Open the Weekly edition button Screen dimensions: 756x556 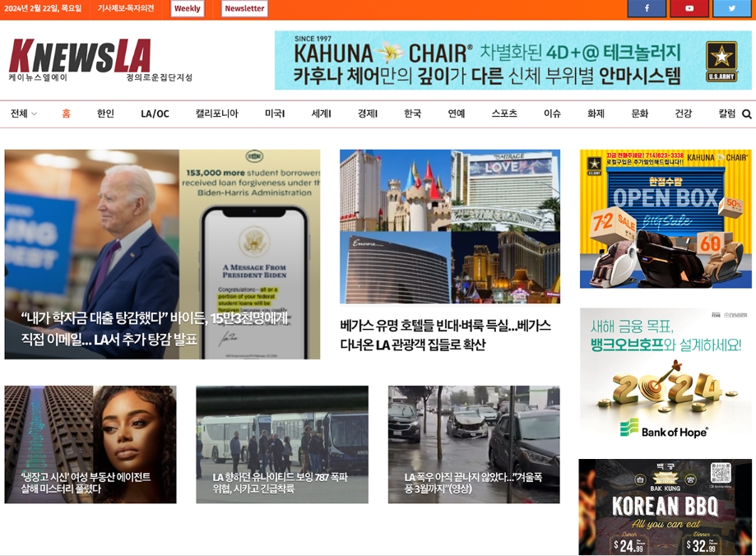point(187,8)
